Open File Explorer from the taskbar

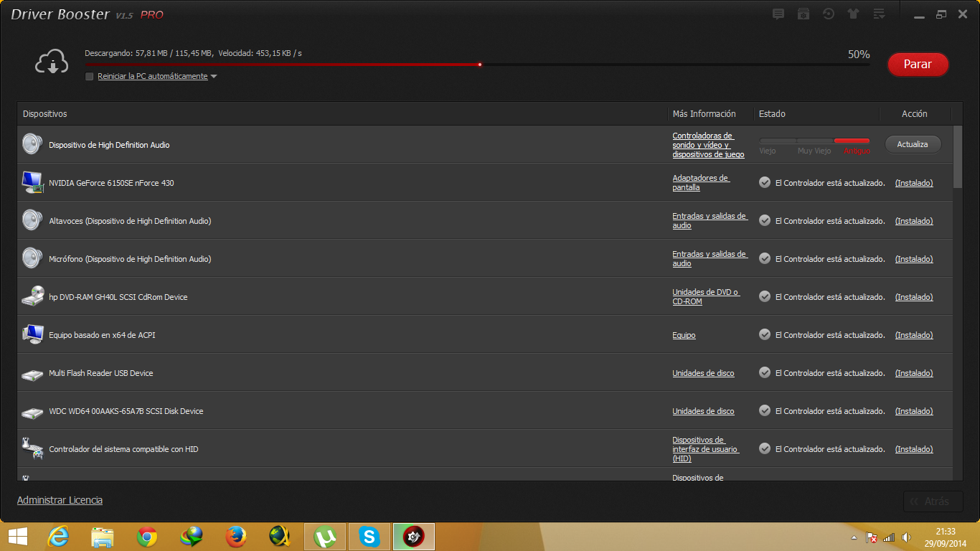103,537
